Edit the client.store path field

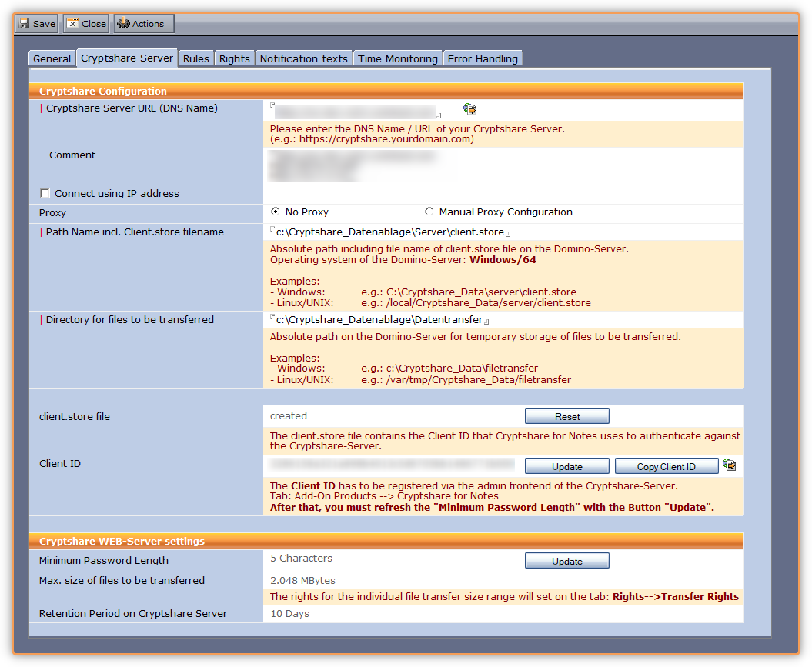pyautogui.click(x=390, y=232)
